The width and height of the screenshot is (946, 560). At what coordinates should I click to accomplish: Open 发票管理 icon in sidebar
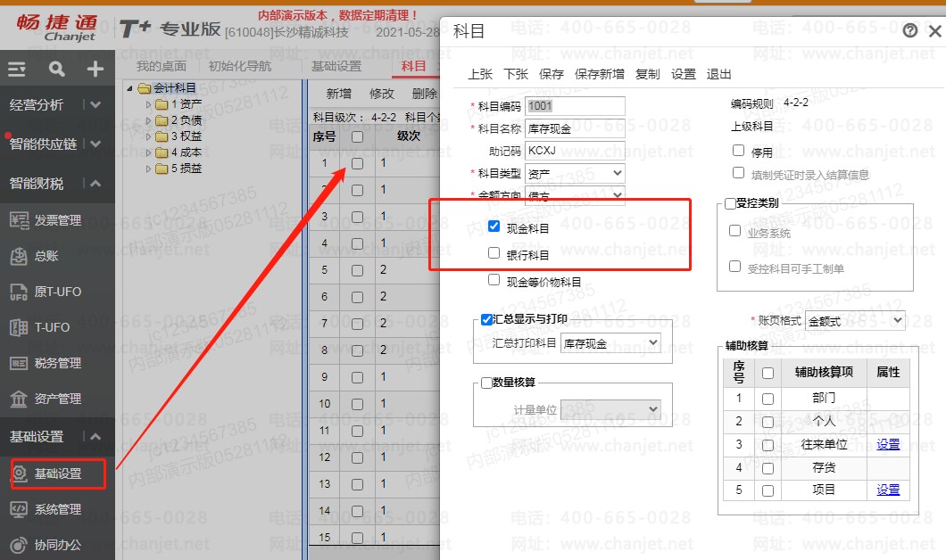coord(19,220)
